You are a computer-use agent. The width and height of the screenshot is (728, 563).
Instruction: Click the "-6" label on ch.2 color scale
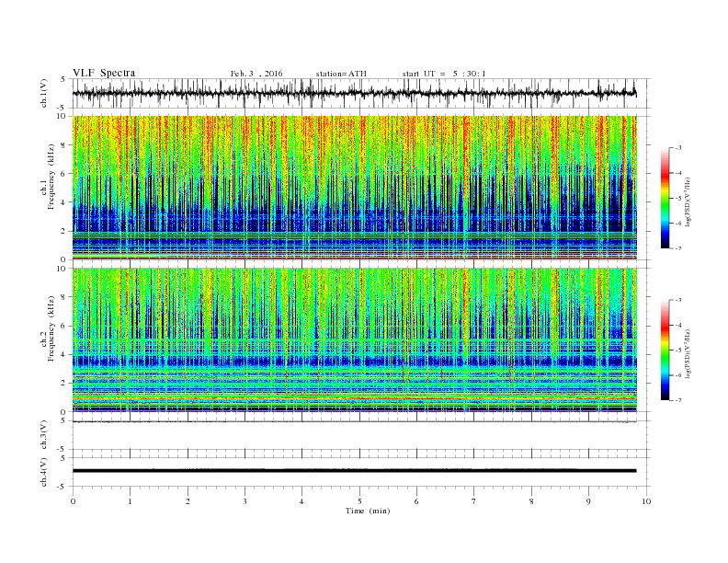tap(678, 375)
